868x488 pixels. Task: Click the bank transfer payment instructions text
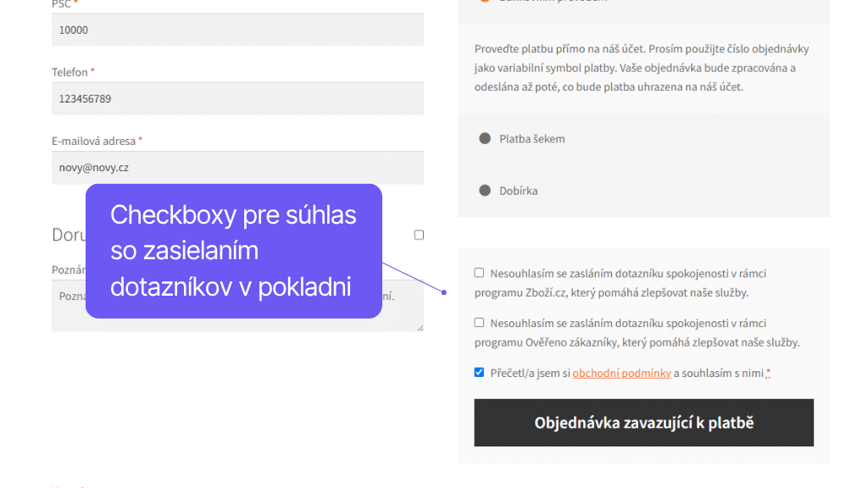coord(642,68)
